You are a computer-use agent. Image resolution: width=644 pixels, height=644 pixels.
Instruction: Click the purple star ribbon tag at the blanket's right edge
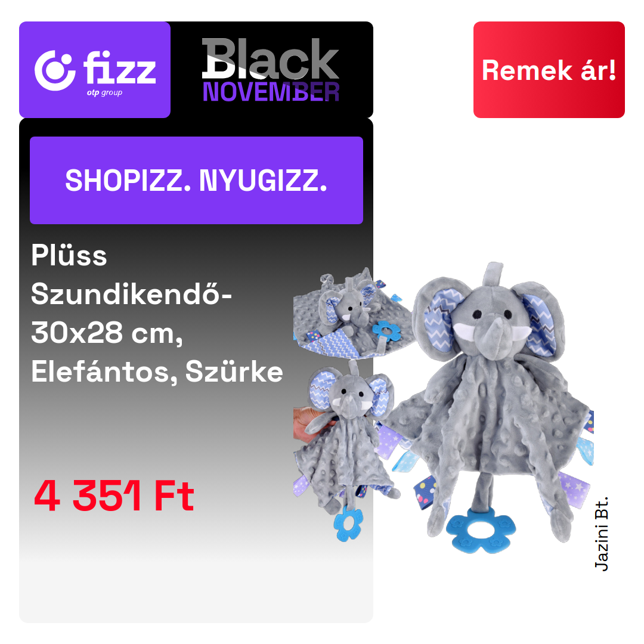[575, 488]
